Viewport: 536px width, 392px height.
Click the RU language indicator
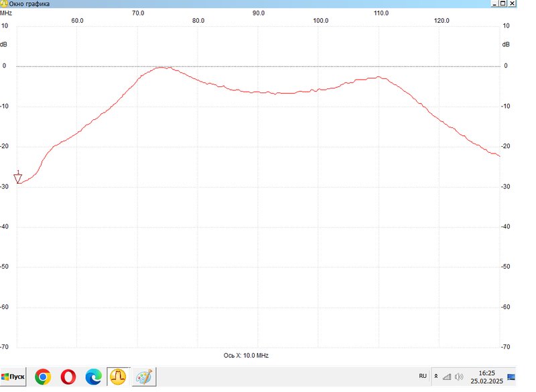coord(423,376)
